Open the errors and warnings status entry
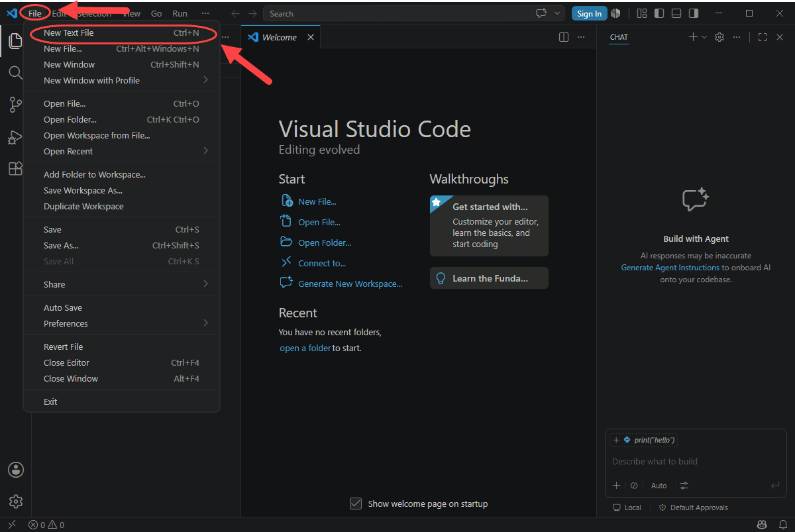Image resolution: width=795 pixels, height=532 pixels. (46, 525)
